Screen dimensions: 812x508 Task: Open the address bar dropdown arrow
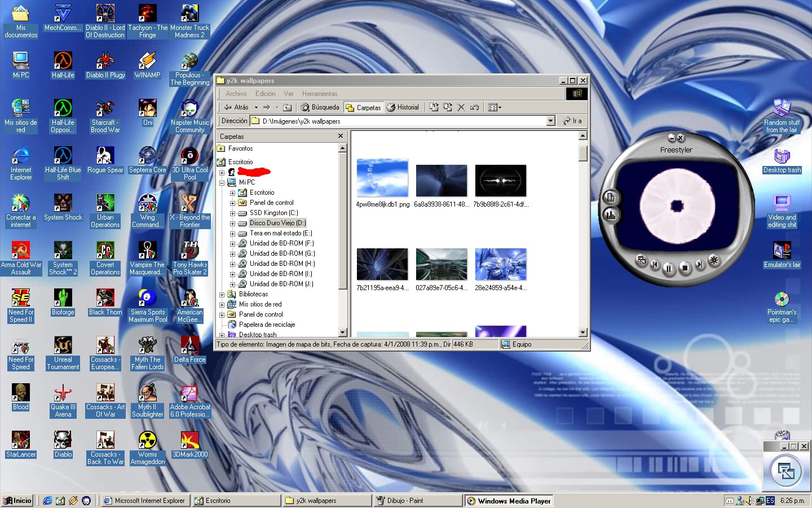[x=550, y=121]
